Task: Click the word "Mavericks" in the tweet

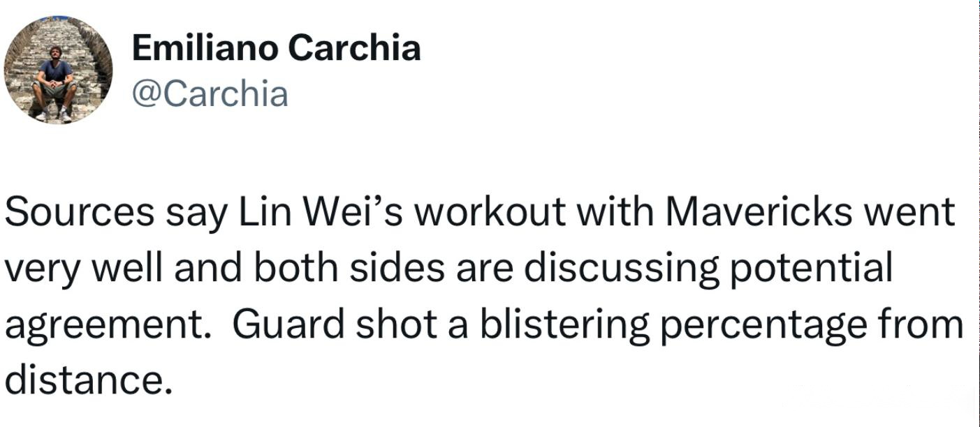Action: pos(758,213)
